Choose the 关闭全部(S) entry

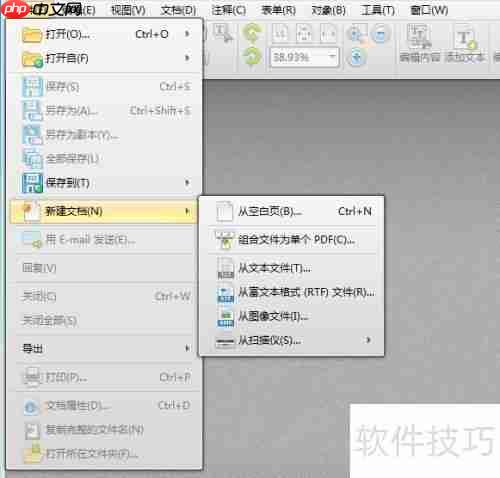coord(103,321)
